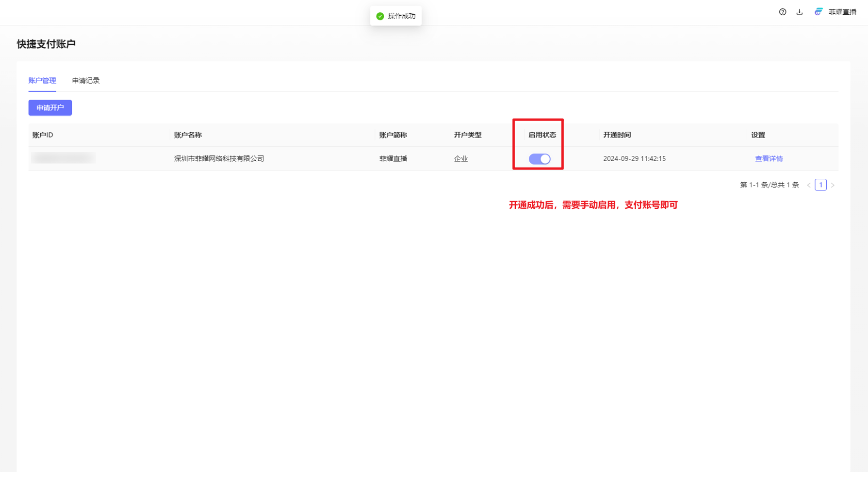The width and height of the screenshot is (868, 486).
Task: Open the 查看详情 link in the row
Action: coord(768,158)
